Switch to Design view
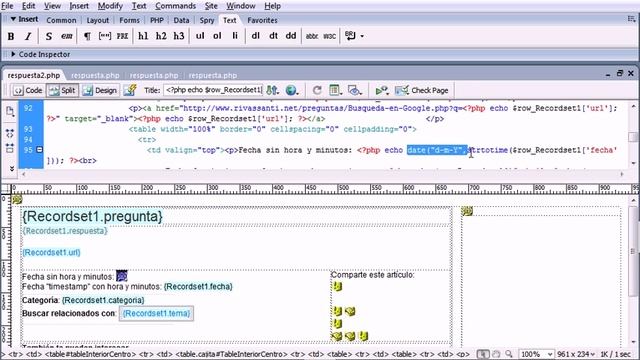Viewport: 640px width, 360px height. [x=100, y=90]
